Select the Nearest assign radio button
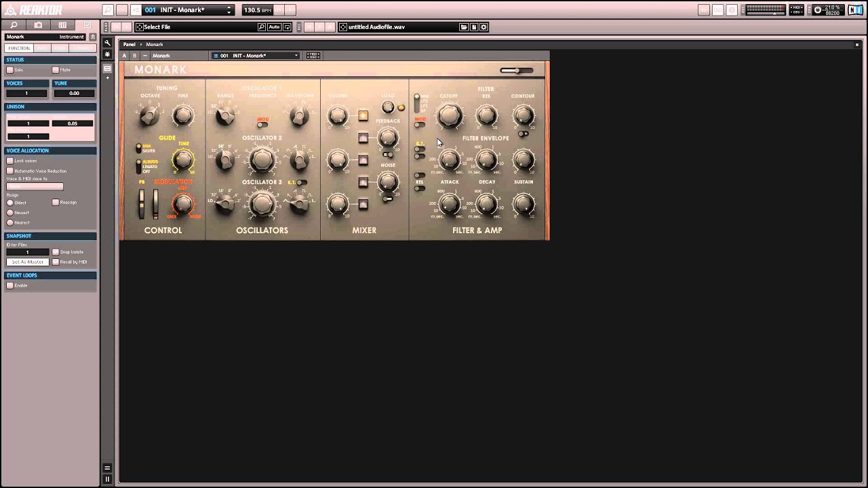 (x=9, y=222)
